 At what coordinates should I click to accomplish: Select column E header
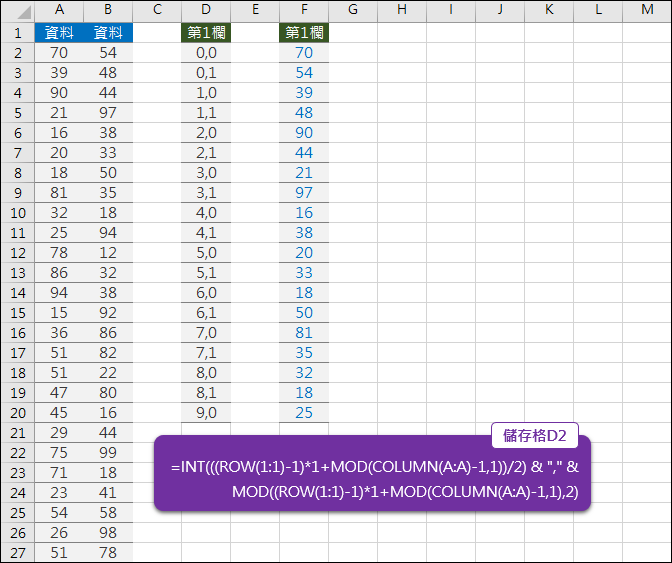pos(255,10)
